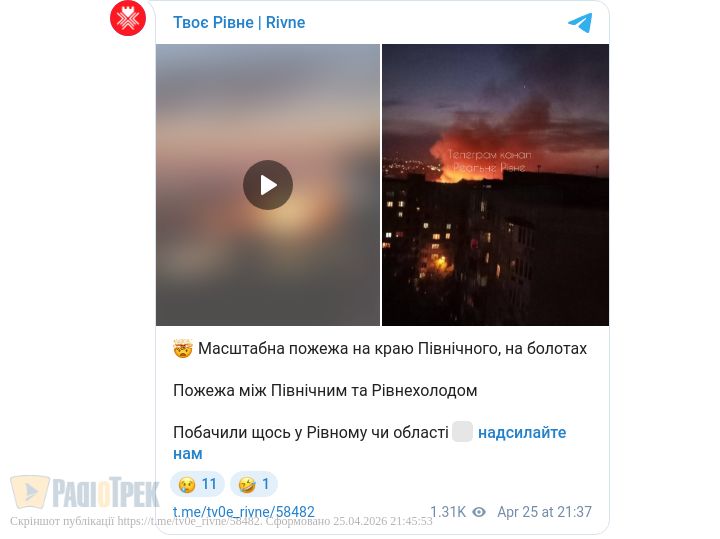Click the eye views icon
720x539 pixels.
479,511
